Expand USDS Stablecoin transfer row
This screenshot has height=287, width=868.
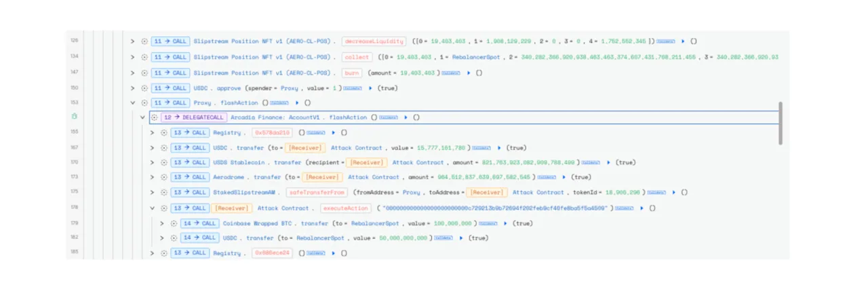tap(153, 162)
